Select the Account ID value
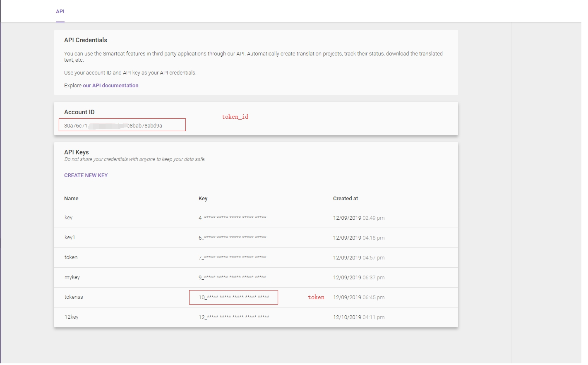This screenshot has width=588, height=365. click(121, 125)
